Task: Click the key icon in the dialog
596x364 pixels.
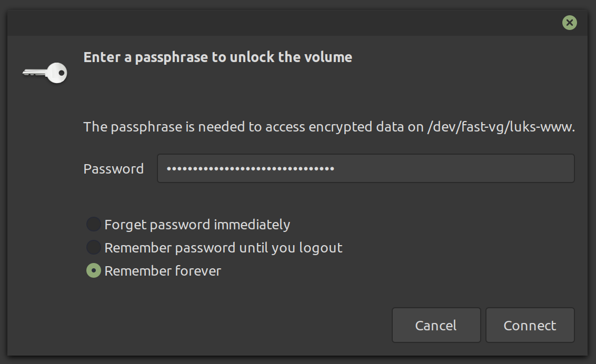Action: pos(44,73)
